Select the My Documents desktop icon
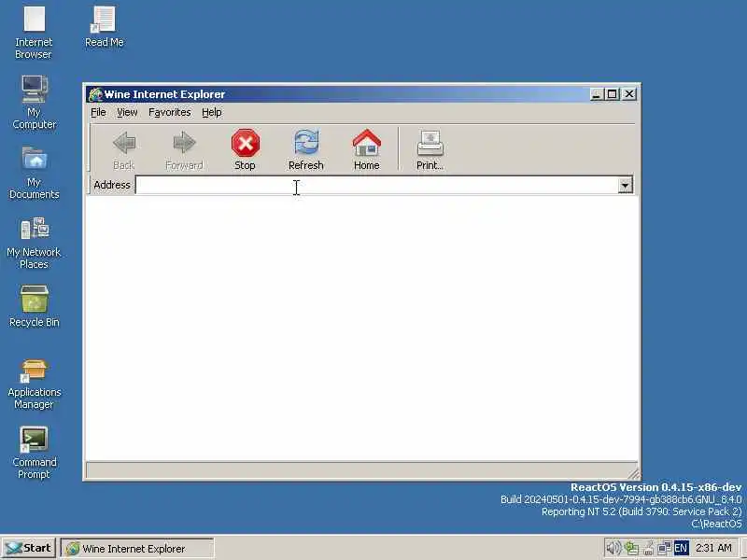The image size is (747, 560). point(34,173)
